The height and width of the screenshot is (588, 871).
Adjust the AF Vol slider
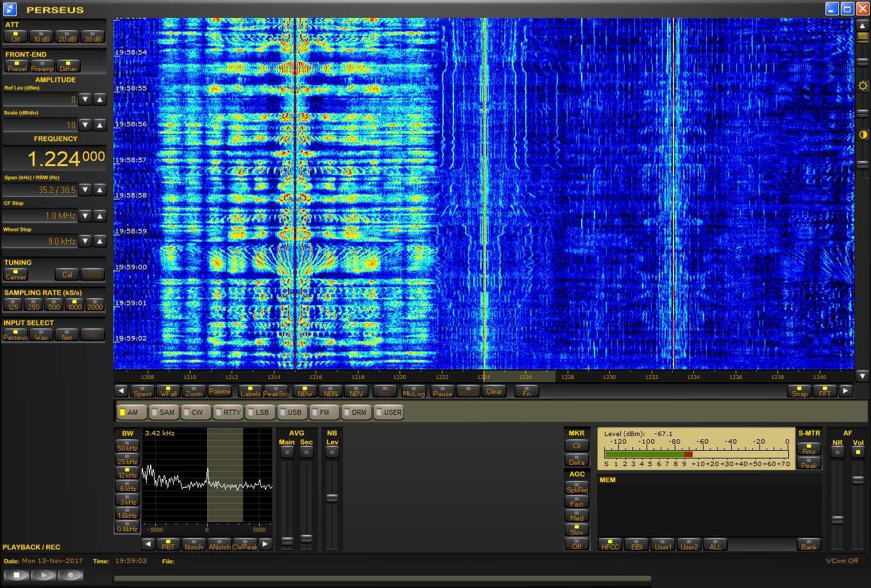858,480
